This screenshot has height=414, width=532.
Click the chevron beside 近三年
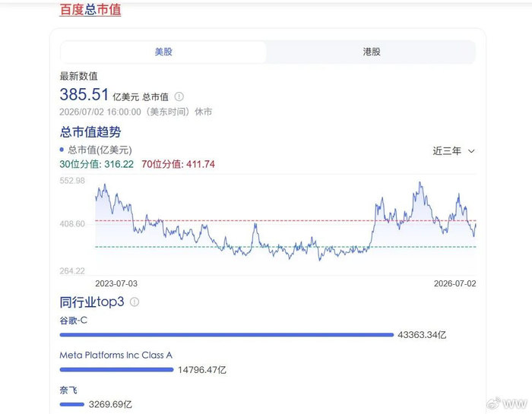coord(471,151)
